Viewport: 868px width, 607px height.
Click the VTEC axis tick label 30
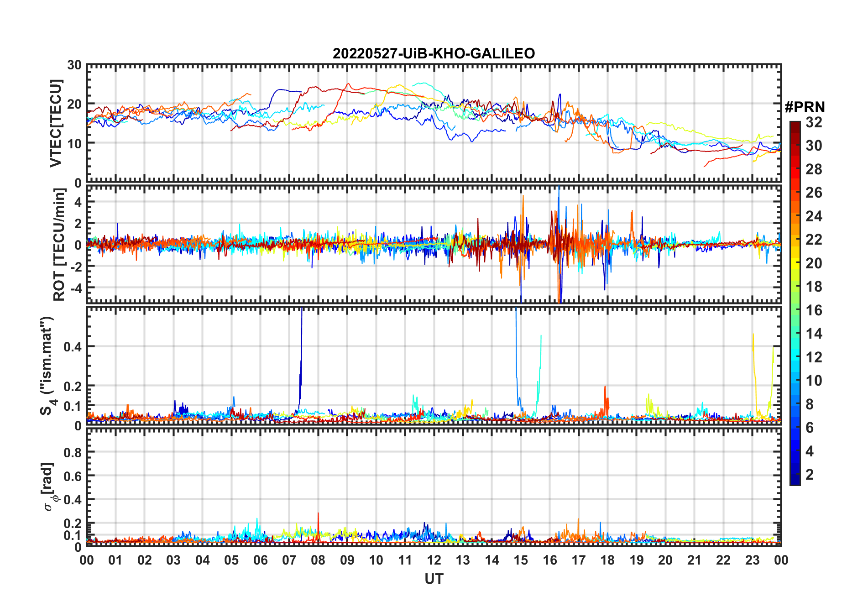click(x=74, y=65)
